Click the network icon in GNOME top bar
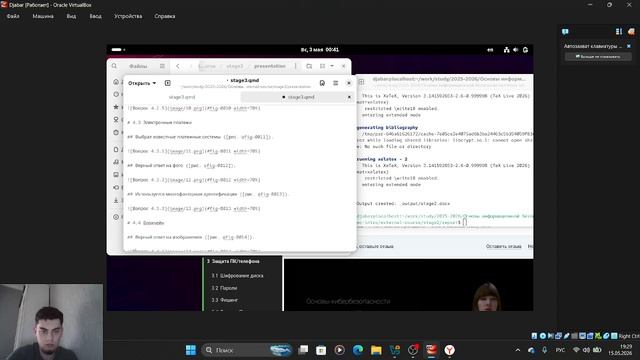640x360 pixels. point(507,50)
